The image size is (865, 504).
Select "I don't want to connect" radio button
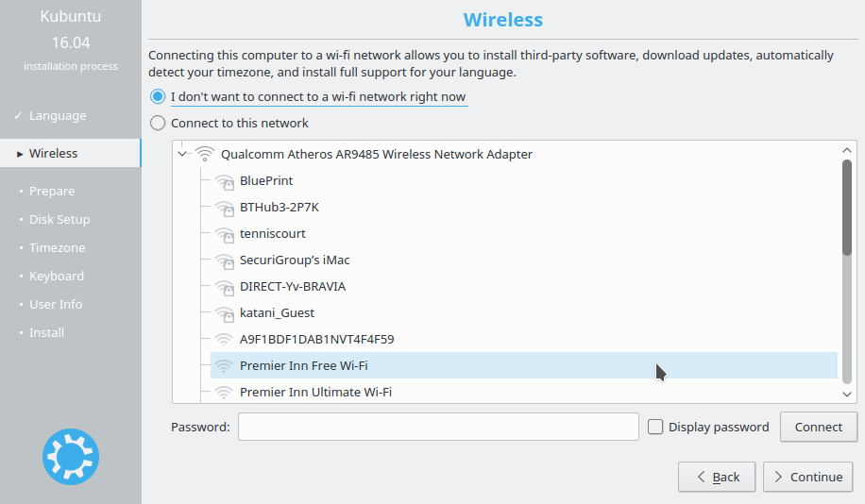[x=158, y=96]
